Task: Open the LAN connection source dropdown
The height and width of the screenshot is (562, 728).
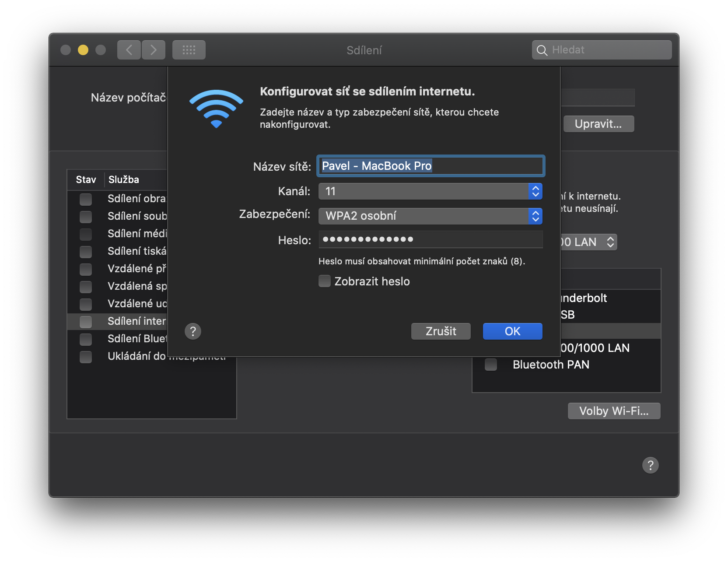Action: [x=588, y=242]
